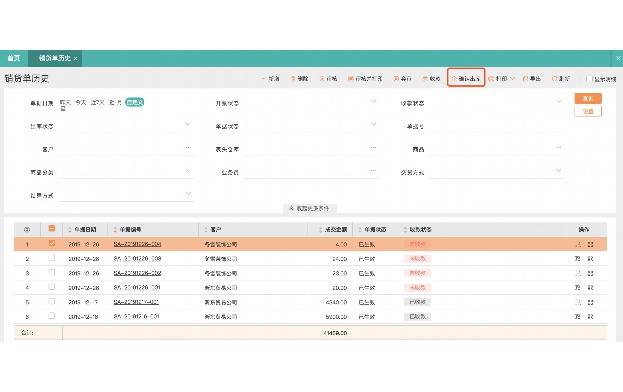Enable the 显示明细 checkbox at top right
Viewport: 623px width, 392px height.
[x=589, y=79]
